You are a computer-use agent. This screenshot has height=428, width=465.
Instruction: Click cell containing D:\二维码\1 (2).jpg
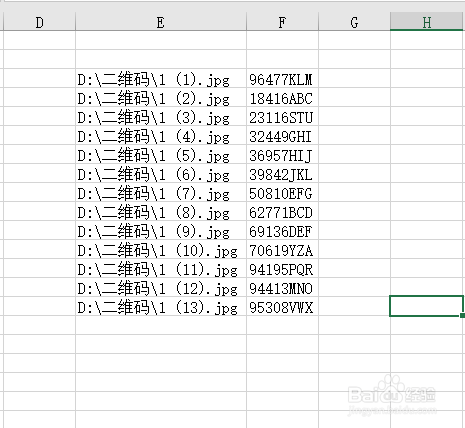click(x=161, y=97)
